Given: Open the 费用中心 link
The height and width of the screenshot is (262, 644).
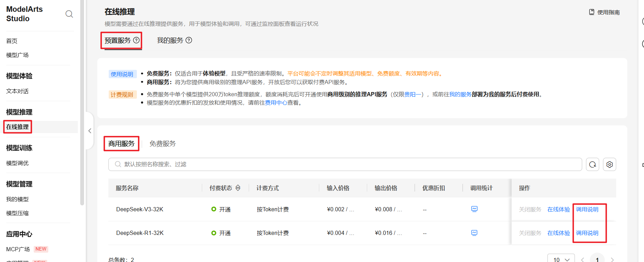Looking at the screenshot, I should coord(276,103).
